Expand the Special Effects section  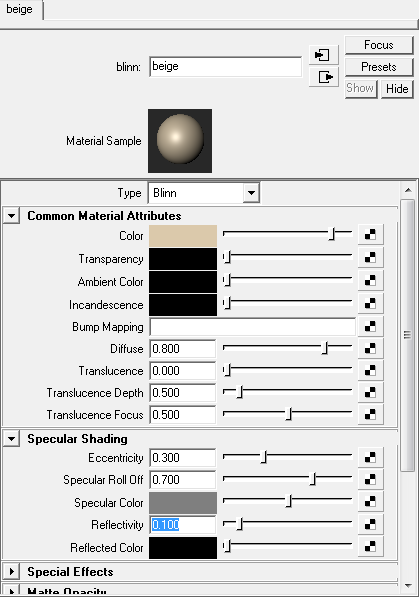[x=11, y=571]
